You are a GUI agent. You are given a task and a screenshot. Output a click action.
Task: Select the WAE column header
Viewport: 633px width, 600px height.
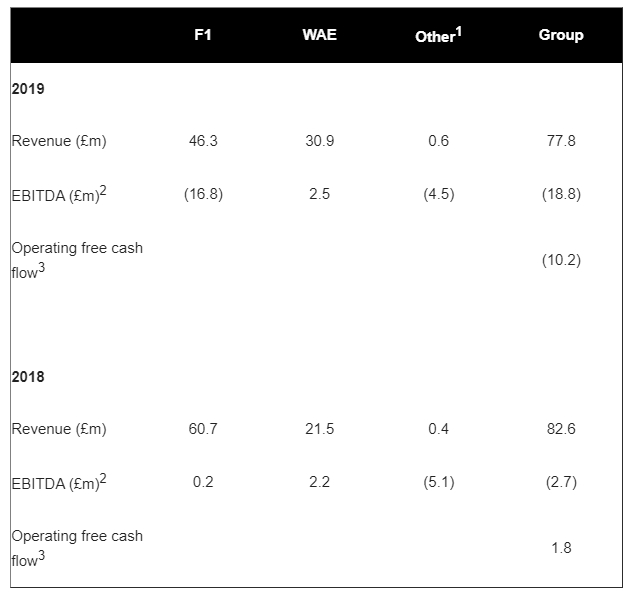click(x=319, y=35)
